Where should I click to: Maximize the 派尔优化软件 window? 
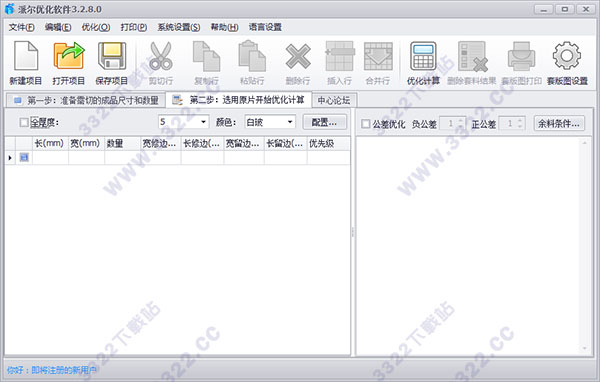click(565, 9)
